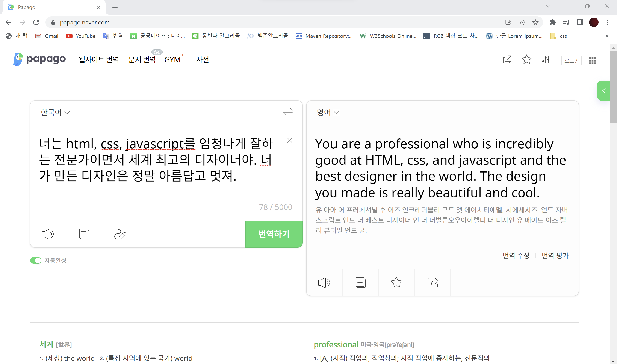Share the translation result
Image resolution: width=617 pixels, height=364 pixels.
point(433,283)
